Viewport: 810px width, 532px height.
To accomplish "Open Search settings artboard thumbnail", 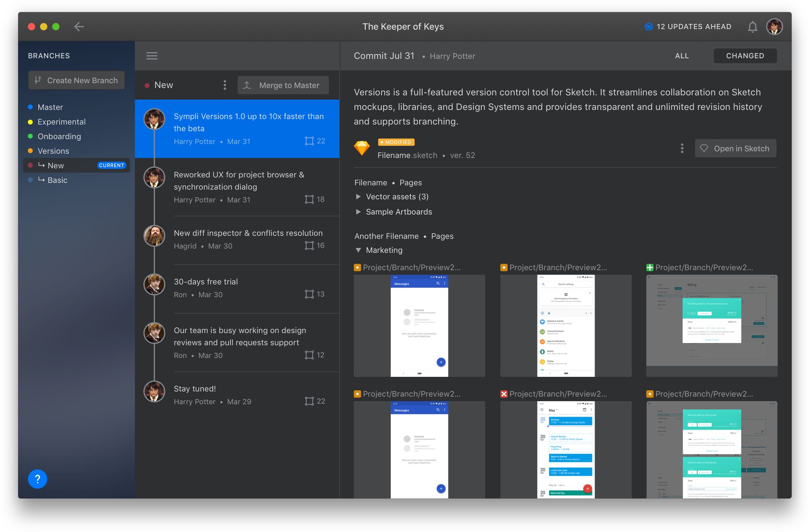I will tap(566, 326).
